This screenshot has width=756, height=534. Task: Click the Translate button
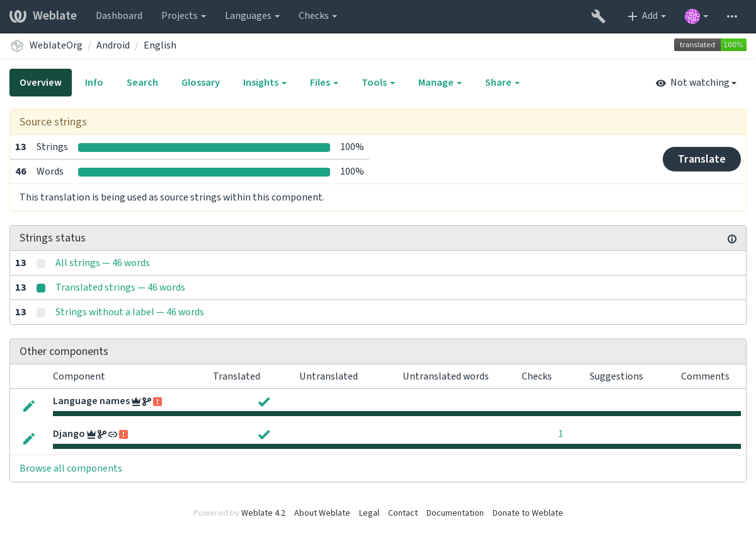point(702,159)
